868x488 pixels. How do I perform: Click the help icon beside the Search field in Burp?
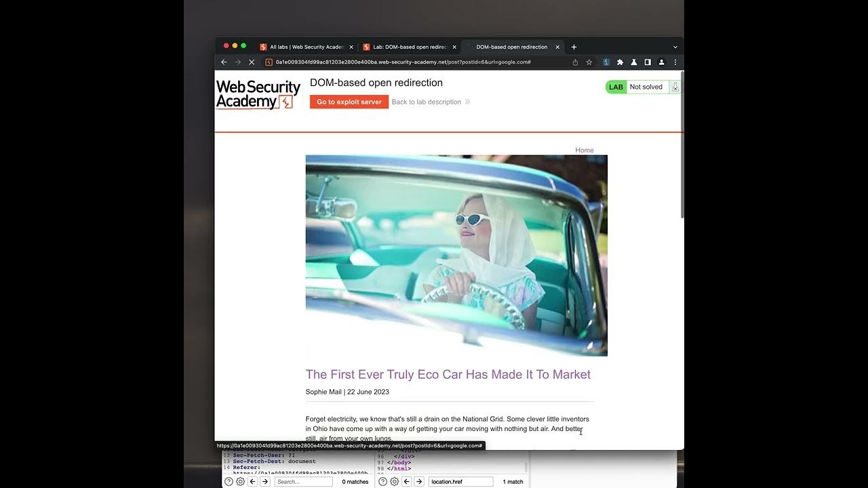229,481
